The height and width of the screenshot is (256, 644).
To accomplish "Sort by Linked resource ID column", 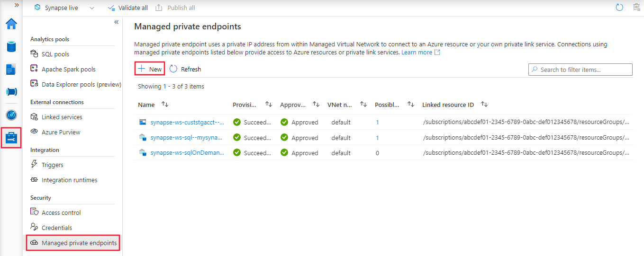I will tap(484, 105).
